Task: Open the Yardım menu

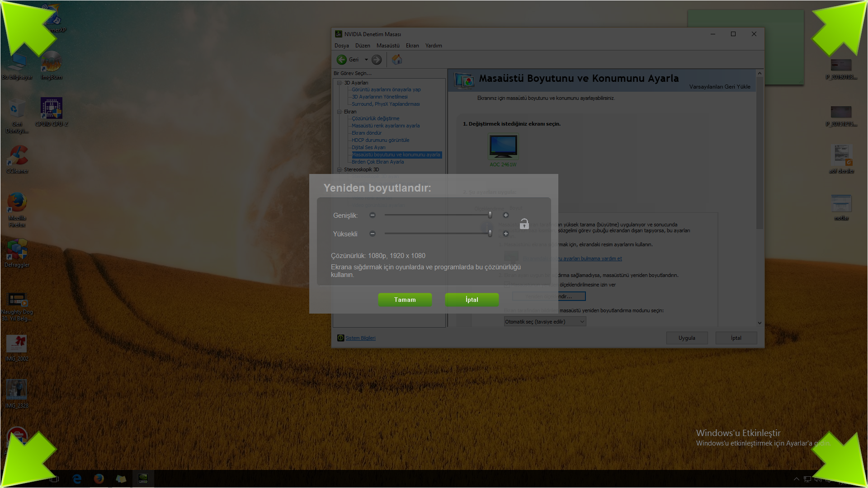Action: coord(434,46)
